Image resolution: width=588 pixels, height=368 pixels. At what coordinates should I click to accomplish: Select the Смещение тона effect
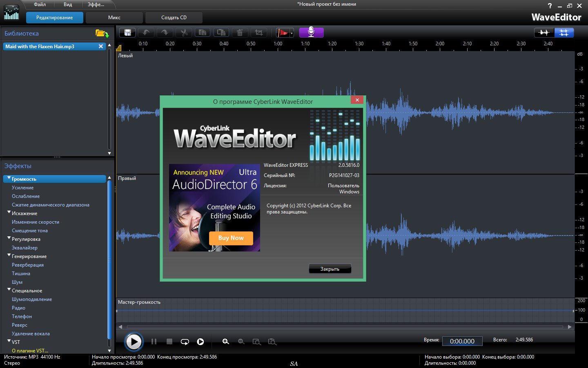(x=30, y=231)
